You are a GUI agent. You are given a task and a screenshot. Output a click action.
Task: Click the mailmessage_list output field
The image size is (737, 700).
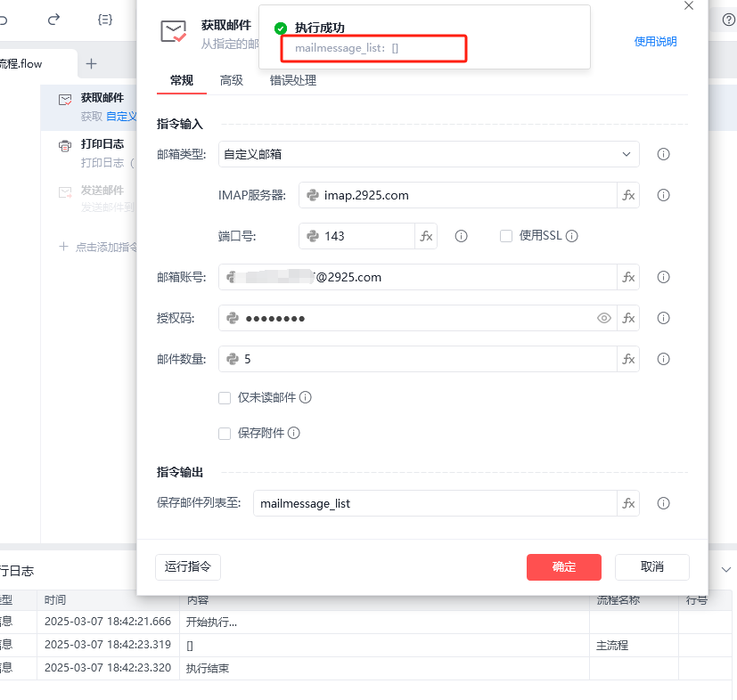435,503
